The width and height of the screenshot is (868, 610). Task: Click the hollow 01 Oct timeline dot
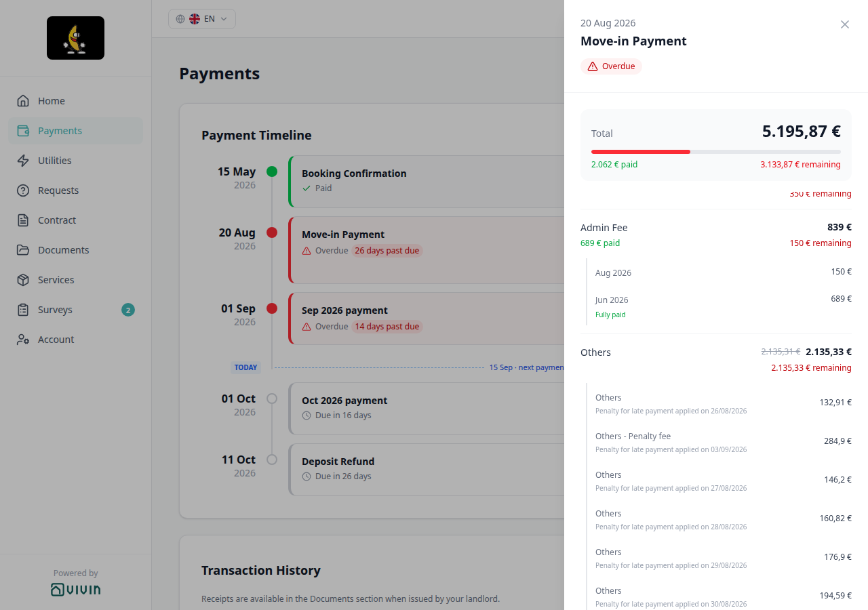(272, 399)
